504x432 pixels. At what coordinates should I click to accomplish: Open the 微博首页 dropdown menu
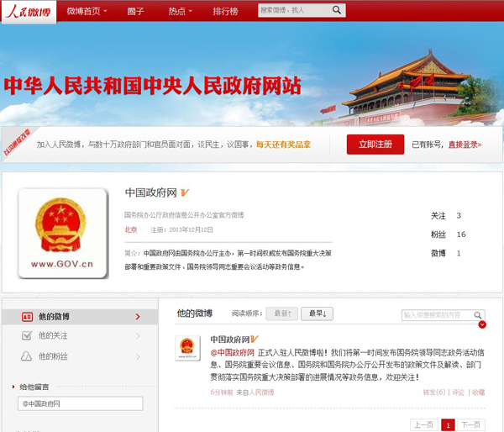coord(87,11)
